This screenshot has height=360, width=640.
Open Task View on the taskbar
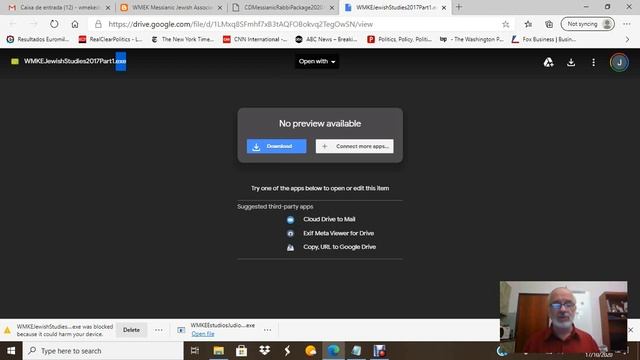click(x=195, y=351)
